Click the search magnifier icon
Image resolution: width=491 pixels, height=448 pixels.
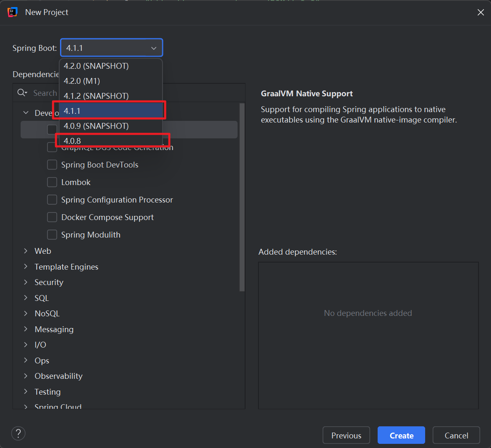click(22, 93)
